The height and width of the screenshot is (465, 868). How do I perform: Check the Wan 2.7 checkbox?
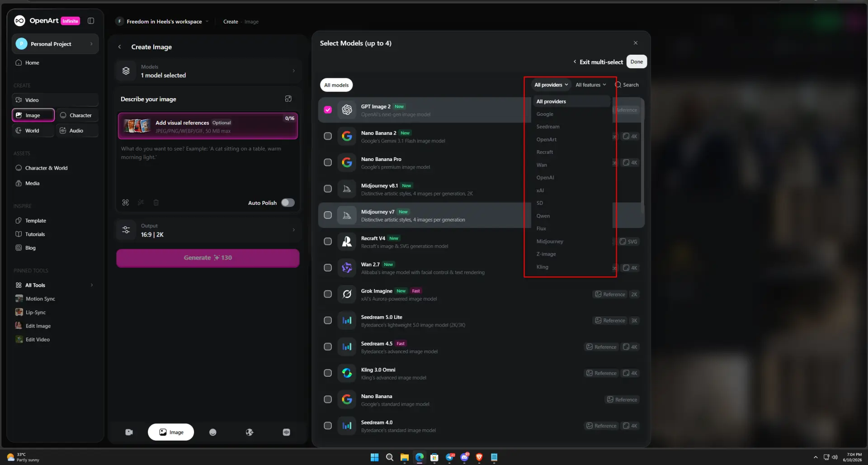pyautogui.click(x=328, y=268)
